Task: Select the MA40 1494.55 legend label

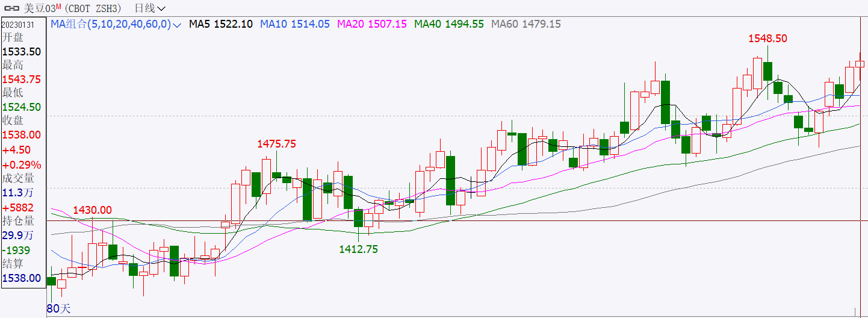Action: [x=449, y=24]
